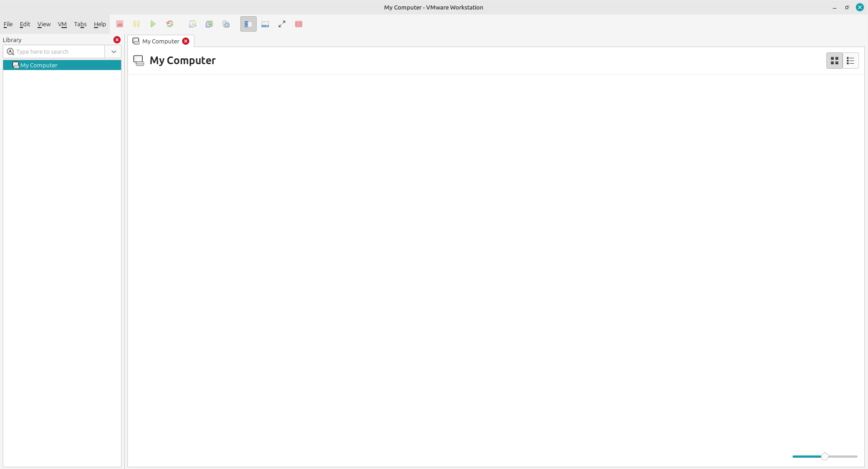Close the VMware Workstation window

860,7
